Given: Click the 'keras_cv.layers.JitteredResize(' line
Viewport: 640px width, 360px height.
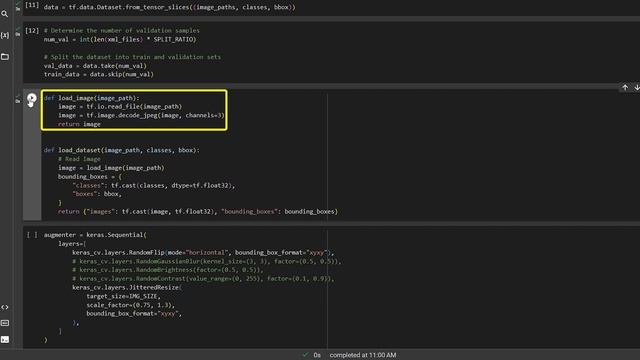Looking at the screenshot, I should (127, 287).
